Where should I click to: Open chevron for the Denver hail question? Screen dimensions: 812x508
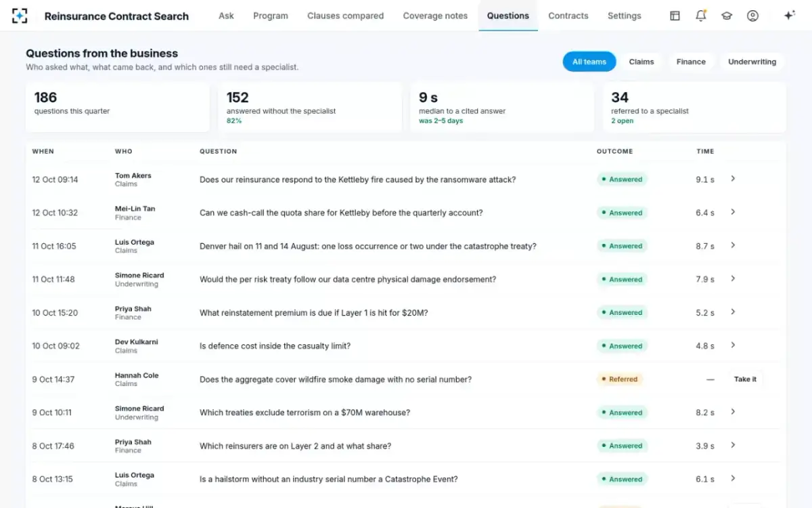pyautogui.click(x=733, y=245)
